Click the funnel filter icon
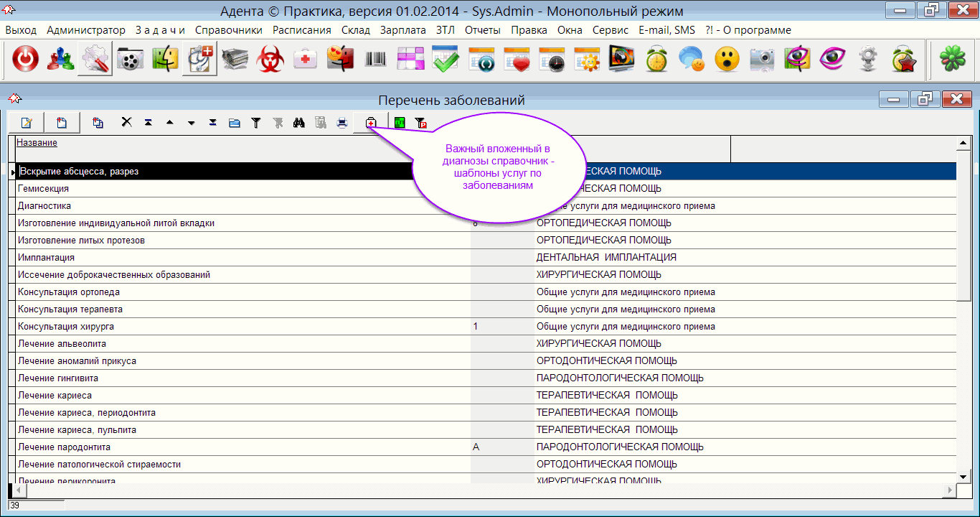Screen dimensions: 980x517 coord(256,123)
